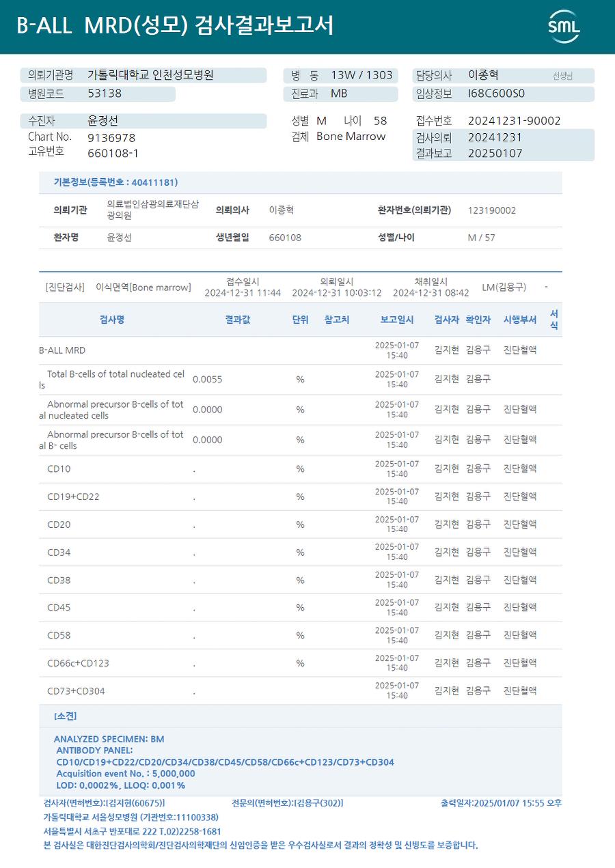
Task: Click birth date value 660108
Action: click(285, 238)
